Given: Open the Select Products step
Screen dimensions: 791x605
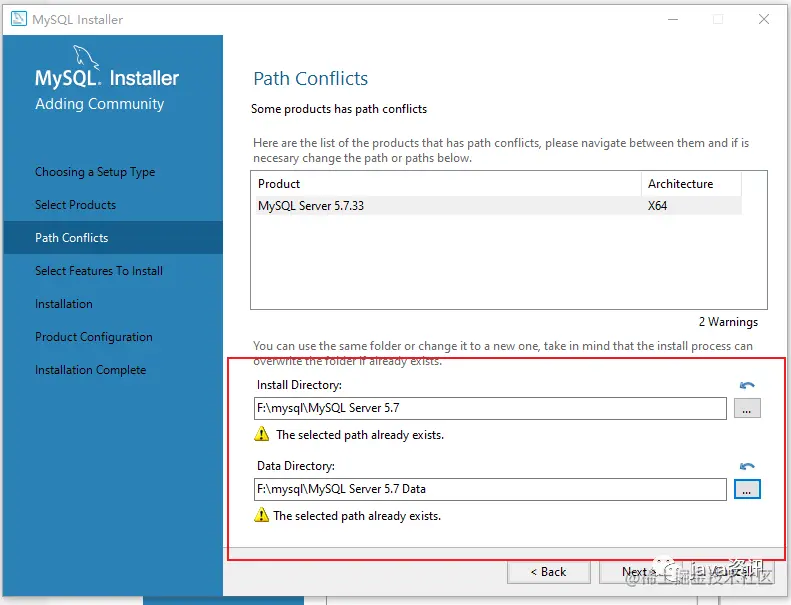Looking at the screenshot, I should [75, 205].
